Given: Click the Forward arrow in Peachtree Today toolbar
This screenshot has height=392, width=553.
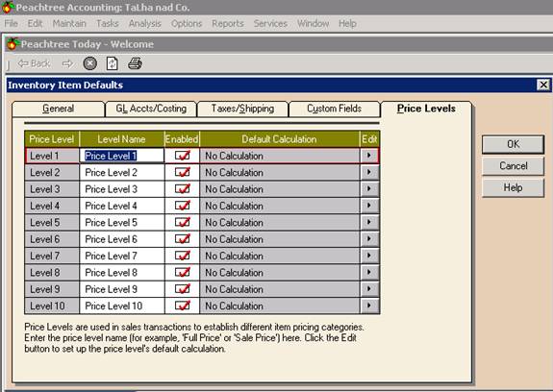Looking at the screenshot, I should point(67,63).
